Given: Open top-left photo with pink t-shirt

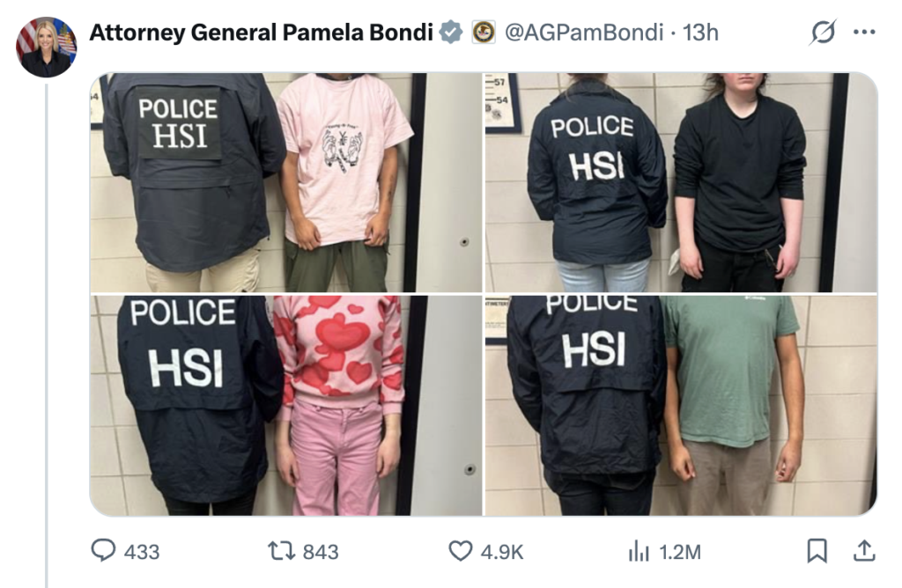Looking at the screenshot, I should [286, 182].
